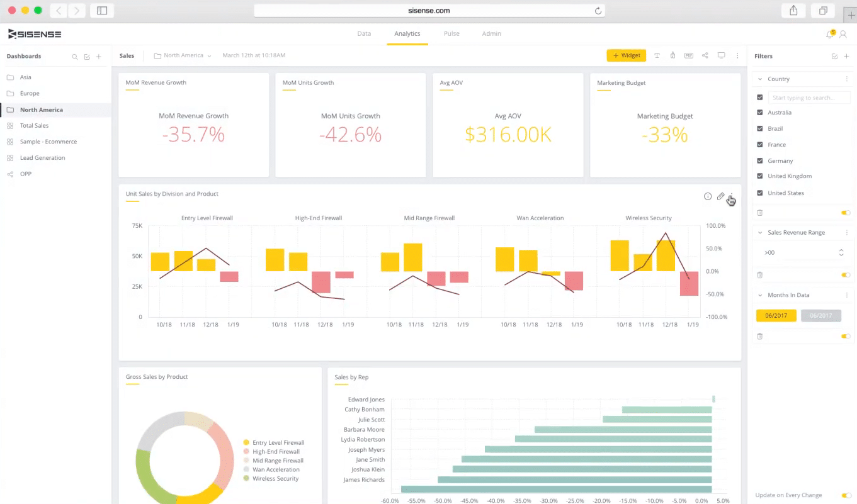Click the PDF export icon

coord(689,55)
